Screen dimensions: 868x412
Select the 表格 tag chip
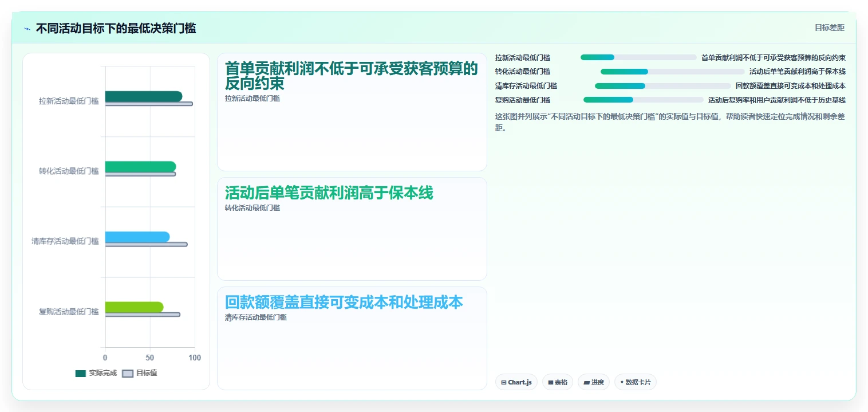(x=558, y=382)
